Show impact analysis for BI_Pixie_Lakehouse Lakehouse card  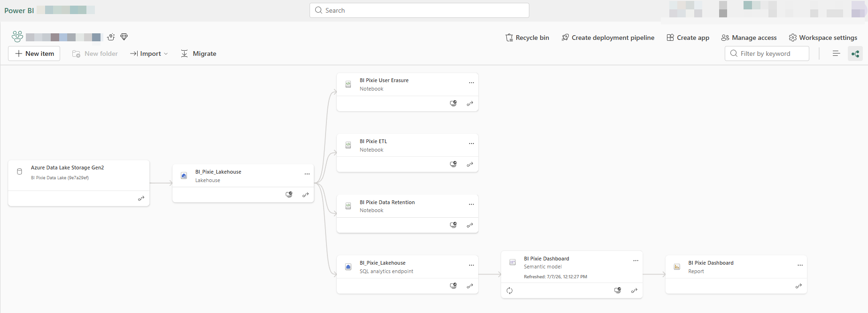(289, 195)
